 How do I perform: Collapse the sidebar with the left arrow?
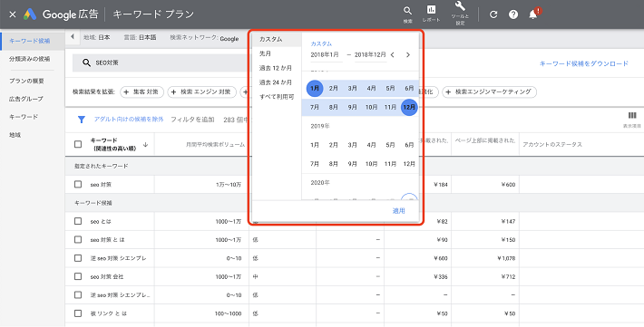[x=73, y=37]
